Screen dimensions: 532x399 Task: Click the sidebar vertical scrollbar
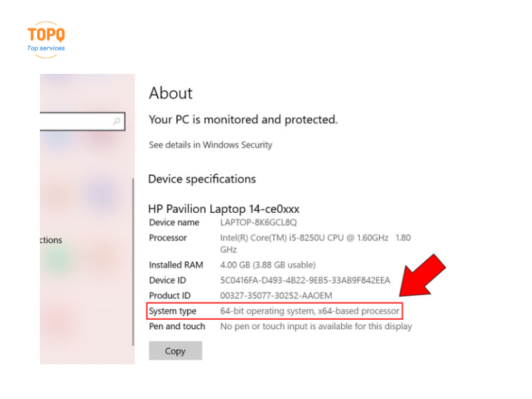click(x=133, y=261)
